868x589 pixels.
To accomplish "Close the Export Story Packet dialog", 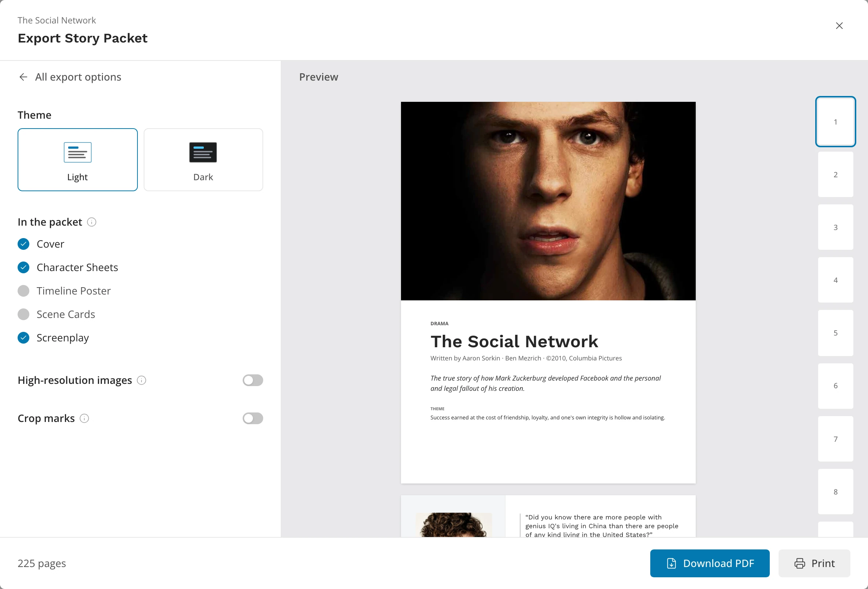I will tap(839, 26).
